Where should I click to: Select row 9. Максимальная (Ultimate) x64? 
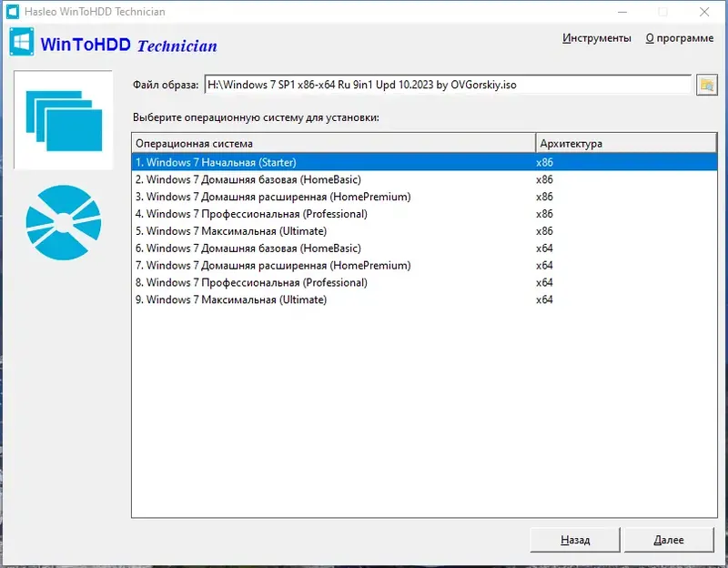(424, 299)
